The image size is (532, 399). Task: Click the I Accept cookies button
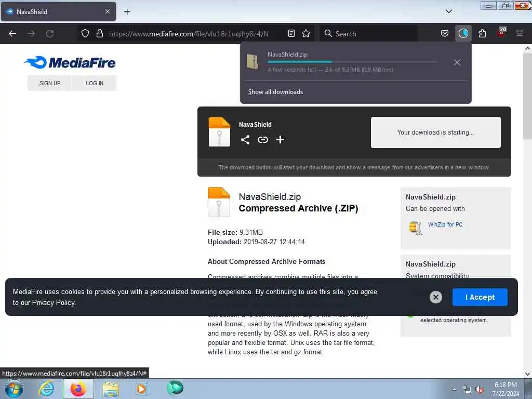coord(480,297)
